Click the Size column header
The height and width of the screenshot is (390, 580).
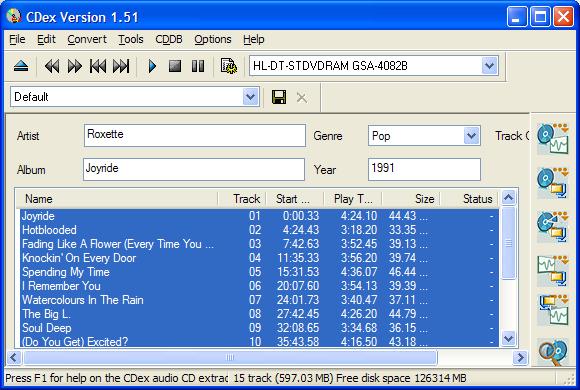tap(411, 199)
